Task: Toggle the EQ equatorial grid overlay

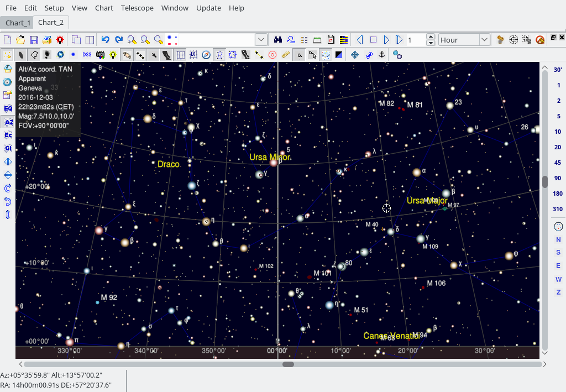Action: pos(193,55)
